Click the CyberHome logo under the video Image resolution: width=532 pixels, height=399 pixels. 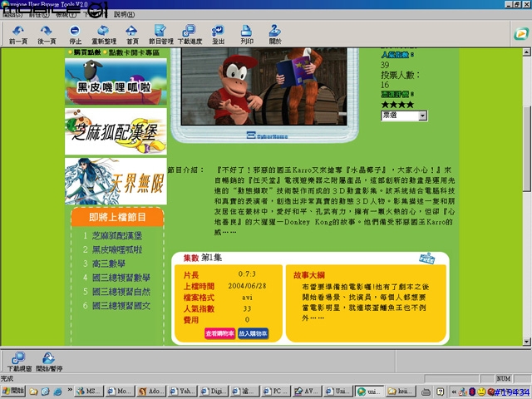[x=267, y=135]
